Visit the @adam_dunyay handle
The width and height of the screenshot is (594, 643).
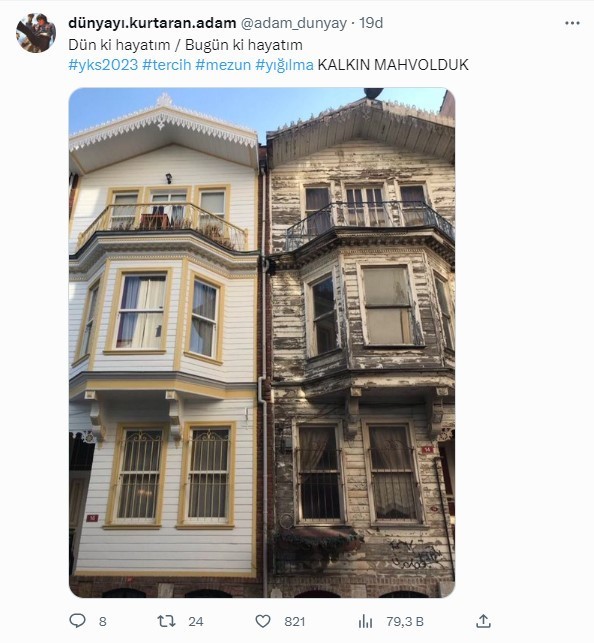pyautogui.click(x=293, y=23)
